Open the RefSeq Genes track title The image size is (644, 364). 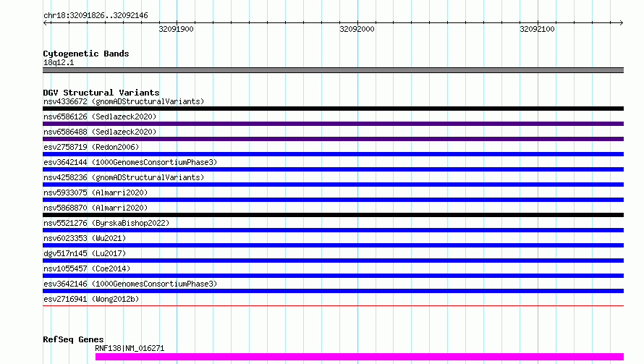click(73, 339)
